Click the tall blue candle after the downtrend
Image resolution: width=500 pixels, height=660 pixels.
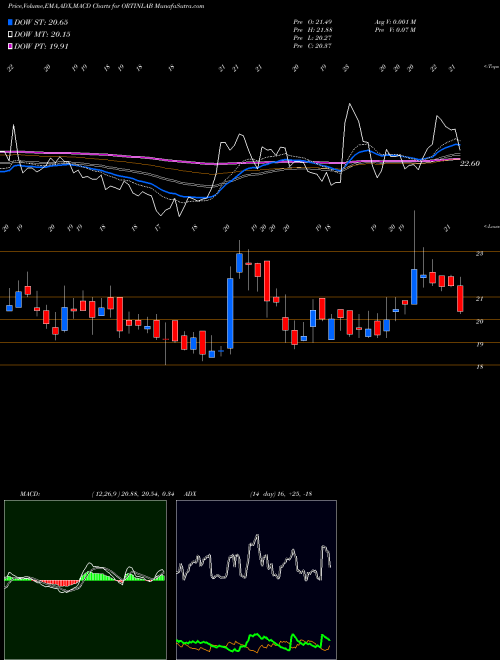tap(230, 313)
